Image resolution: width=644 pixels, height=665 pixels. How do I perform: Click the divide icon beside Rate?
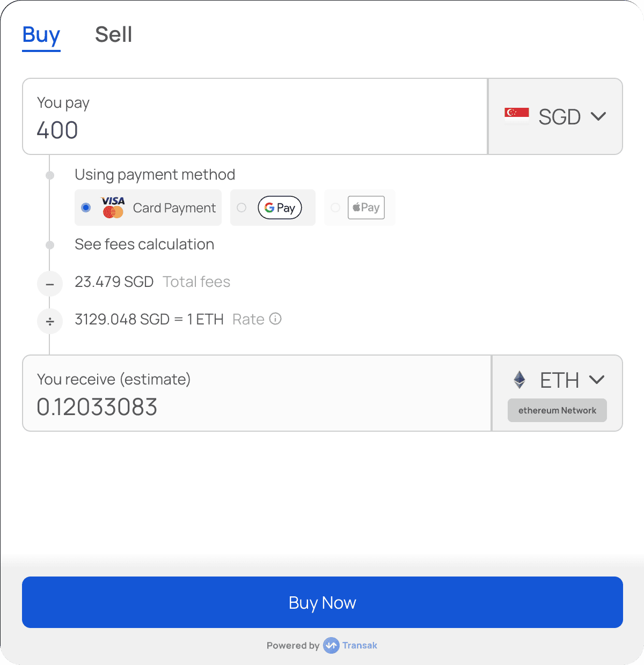coord(50,321)
